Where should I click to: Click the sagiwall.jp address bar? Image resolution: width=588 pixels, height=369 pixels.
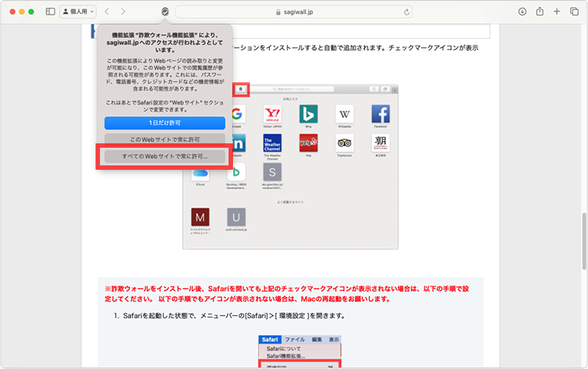294,12
